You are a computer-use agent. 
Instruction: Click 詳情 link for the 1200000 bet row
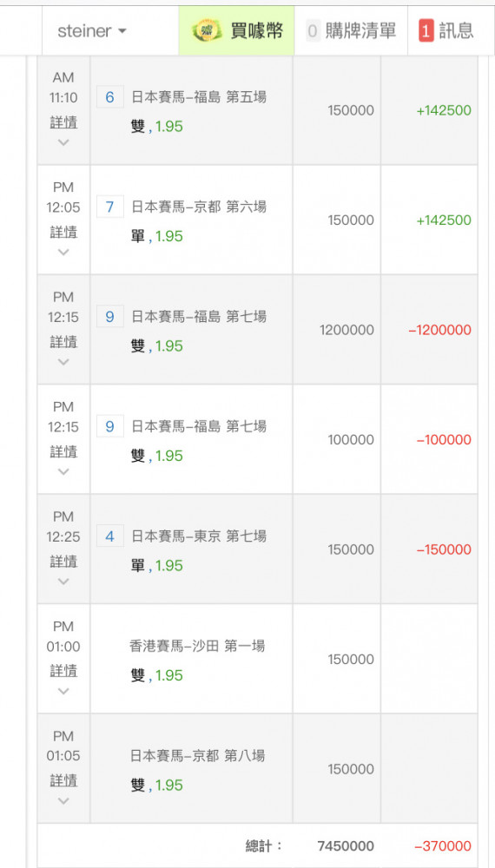63,341
